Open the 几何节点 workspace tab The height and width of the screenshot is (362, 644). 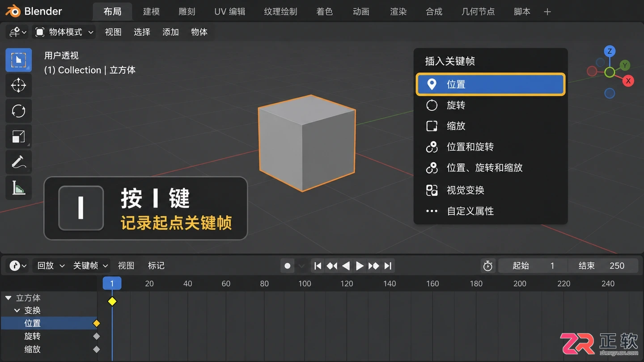[x=478, y=12]
